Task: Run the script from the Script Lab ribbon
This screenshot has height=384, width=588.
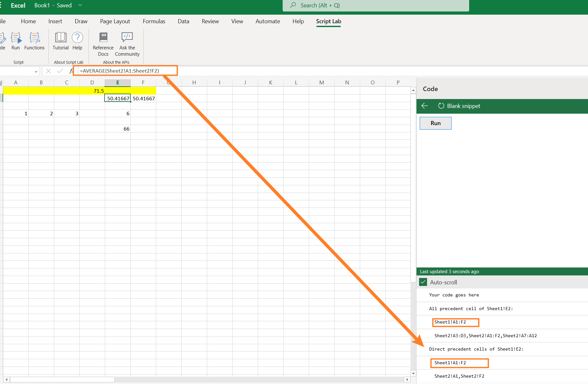Action: (16, 41)
